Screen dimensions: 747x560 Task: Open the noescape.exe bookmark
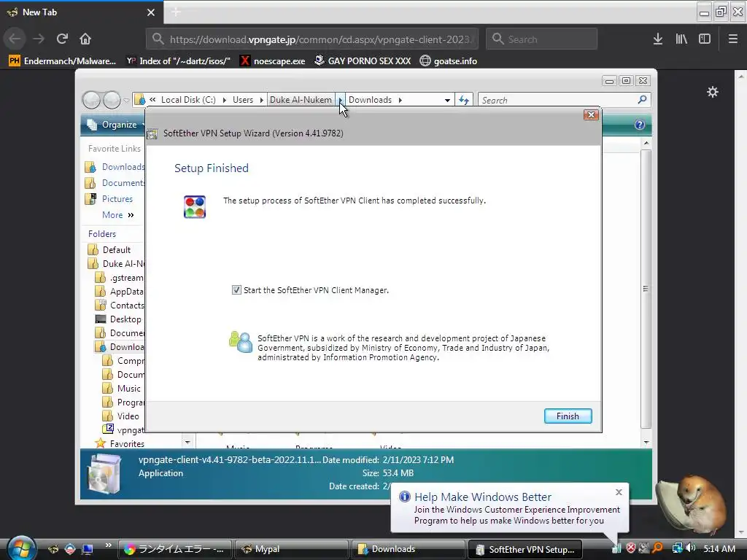click(273, 61)
